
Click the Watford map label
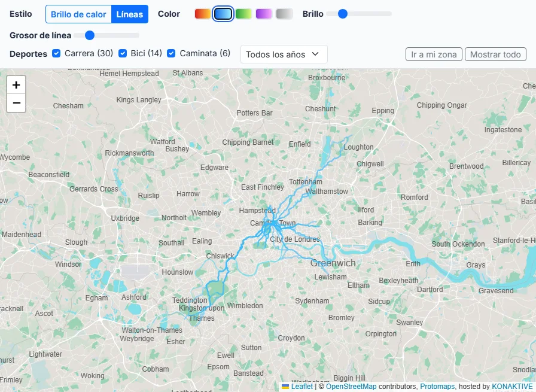click(x=162, y=142)
